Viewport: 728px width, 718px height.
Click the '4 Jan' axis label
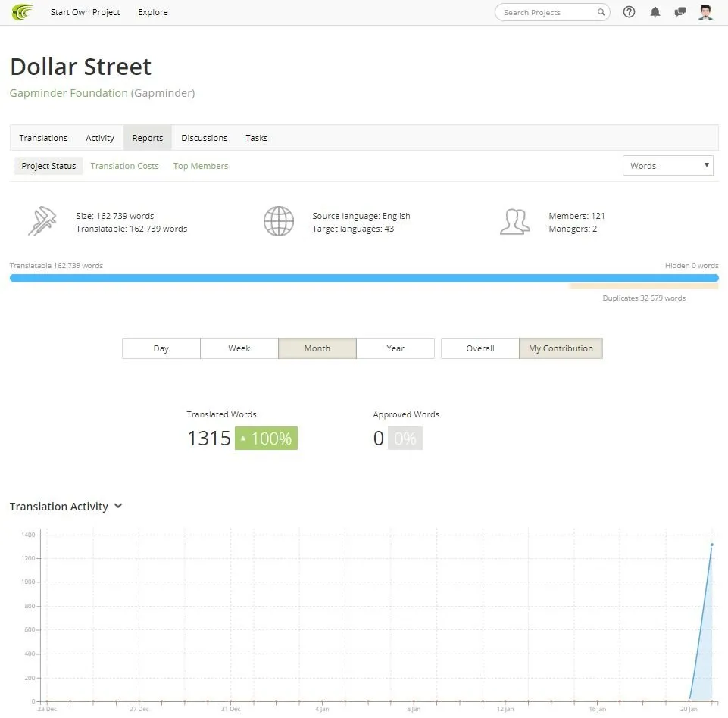coord(322,709)
